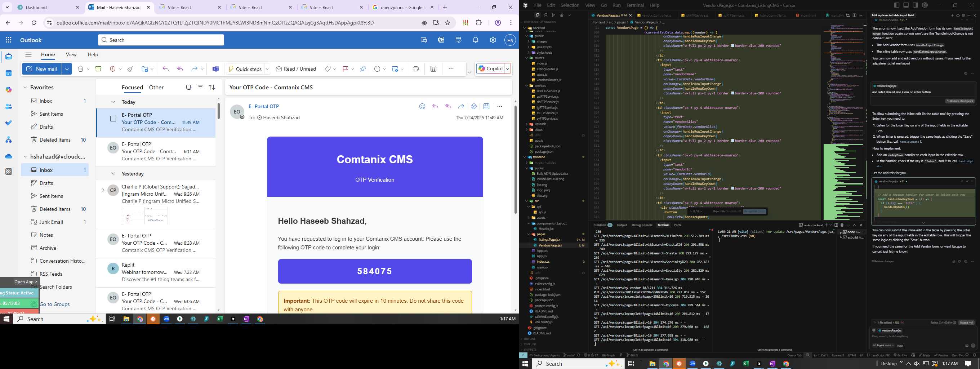Viewport: 980px width, 369px height.
Task: Open the Copilot button dropdown arrow
Action: pyautogui.click(x=507, y=69)
